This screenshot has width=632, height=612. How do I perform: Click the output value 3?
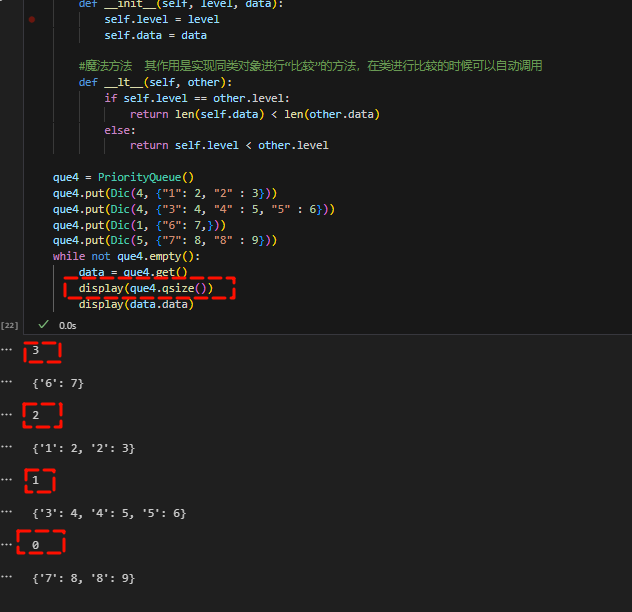coord(35,350)
